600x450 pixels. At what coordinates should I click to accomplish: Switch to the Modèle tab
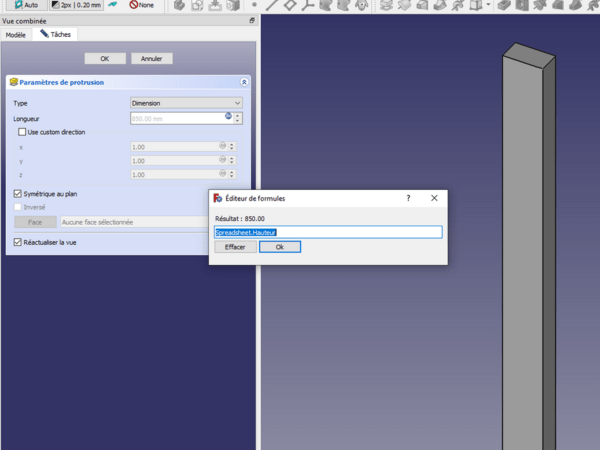tap(15, 35)
